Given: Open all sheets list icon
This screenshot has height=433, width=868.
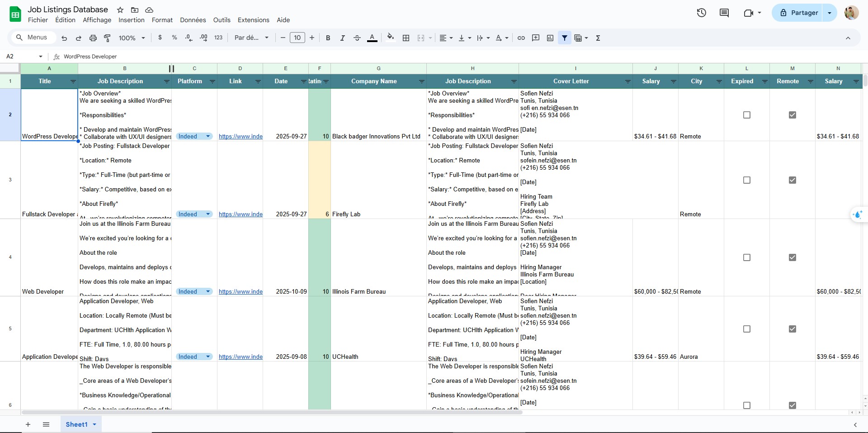Looking at the screenshot, I should [x=46, y=424].
